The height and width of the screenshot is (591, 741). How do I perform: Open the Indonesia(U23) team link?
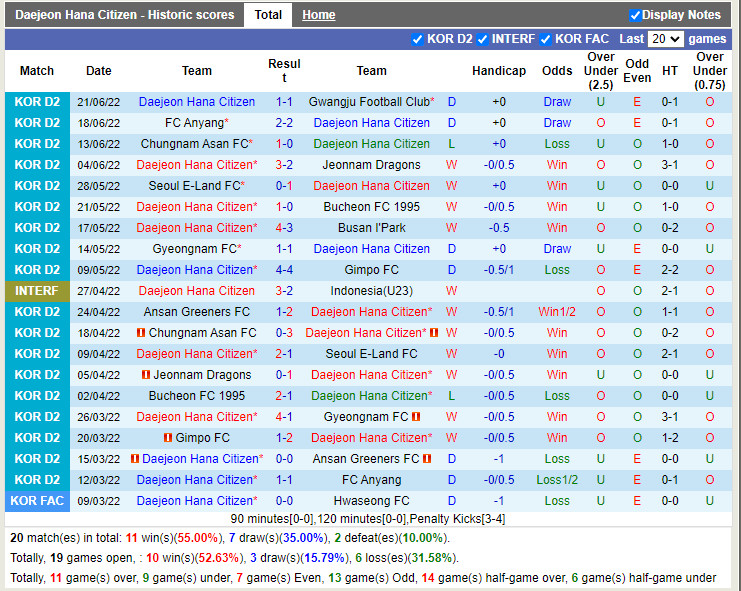coord(371,291)
